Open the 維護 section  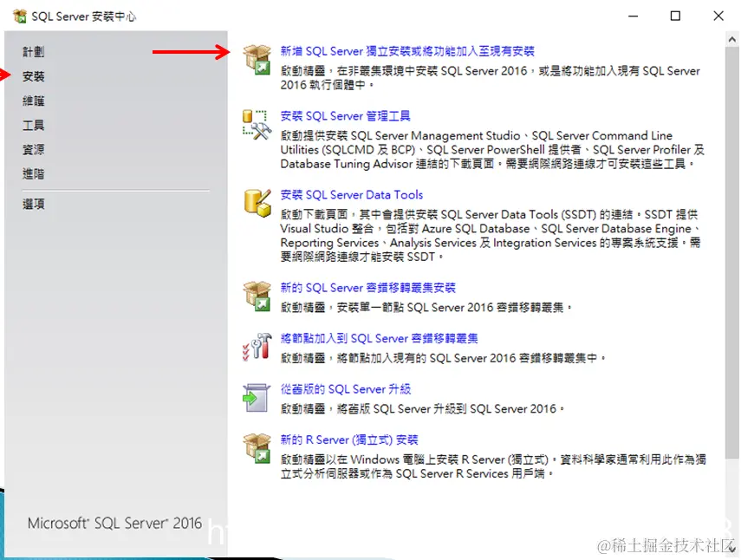point(33,100)
